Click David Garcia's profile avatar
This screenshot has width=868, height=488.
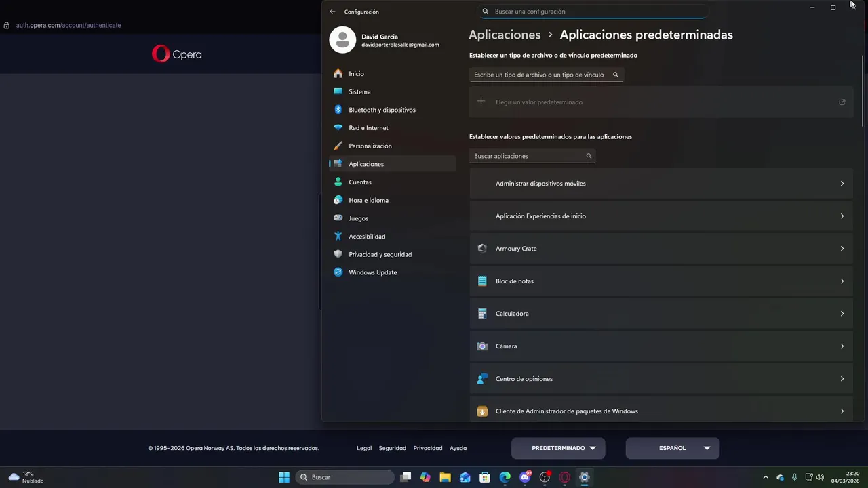pyautogui.click(x=342, y=40)
